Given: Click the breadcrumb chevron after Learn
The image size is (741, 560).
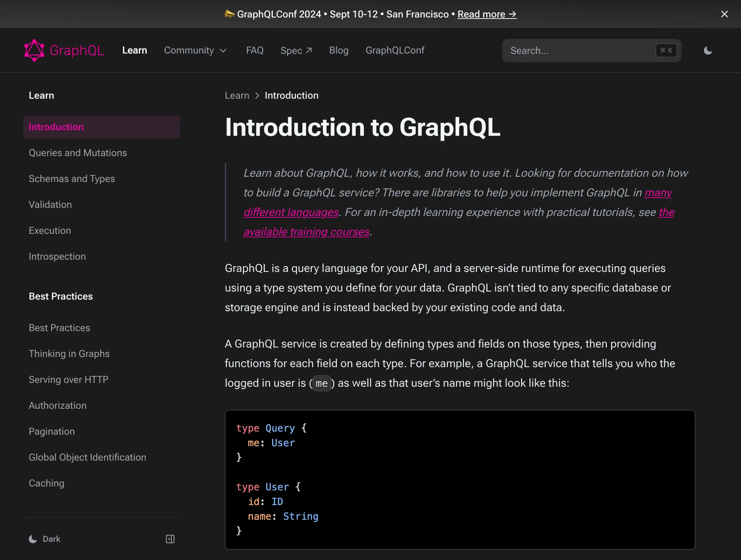Looking at the screenshot, I should (257, 95).
